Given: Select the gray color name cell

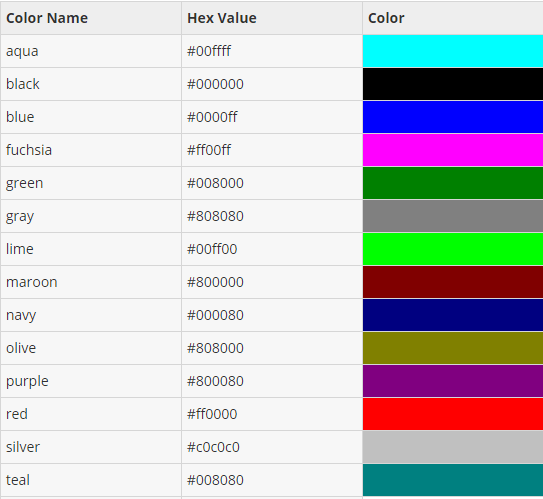Looking at the screenshot, I should 91,216.
